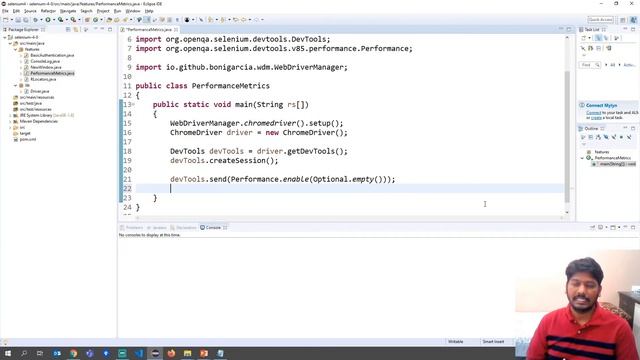Toggle Link with Editor in Package Explorer
Screen dimensions: 640x360
76,29
